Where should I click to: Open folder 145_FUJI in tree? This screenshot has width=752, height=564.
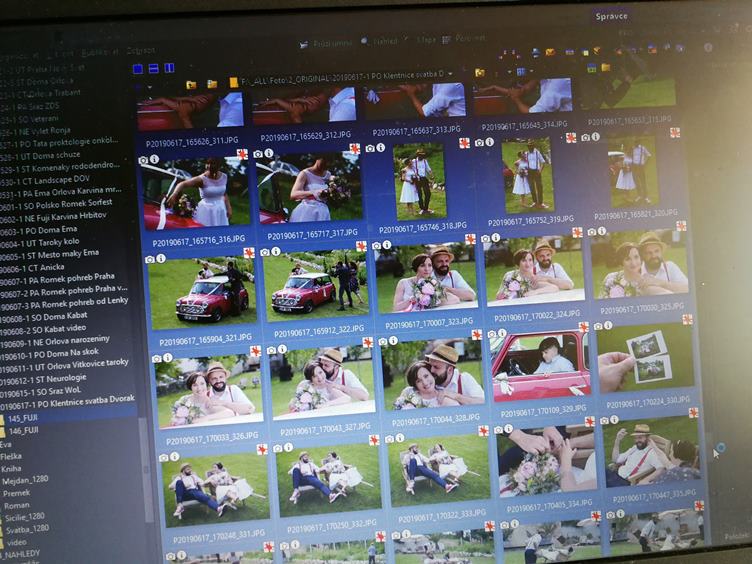click(23, 418)
